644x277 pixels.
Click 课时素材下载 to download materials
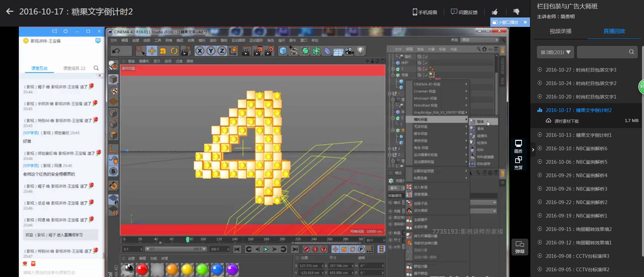point(566,121)
